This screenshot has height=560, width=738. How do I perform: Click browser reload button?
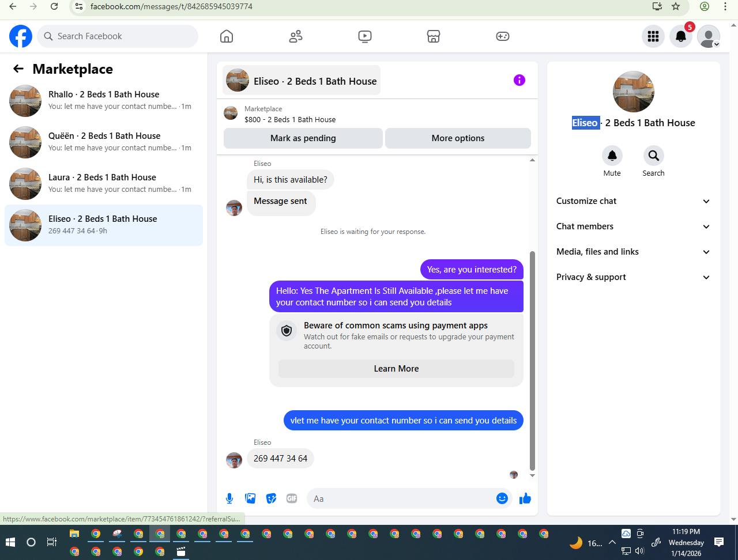[x=54, y=6]
